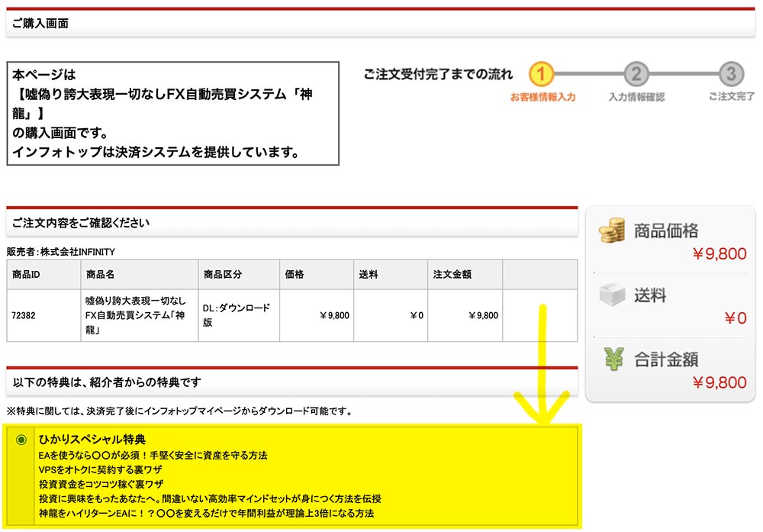This screenshot has width=763, height=532.
Task: Click the 商品ID column header
Action: click(43, 275)
